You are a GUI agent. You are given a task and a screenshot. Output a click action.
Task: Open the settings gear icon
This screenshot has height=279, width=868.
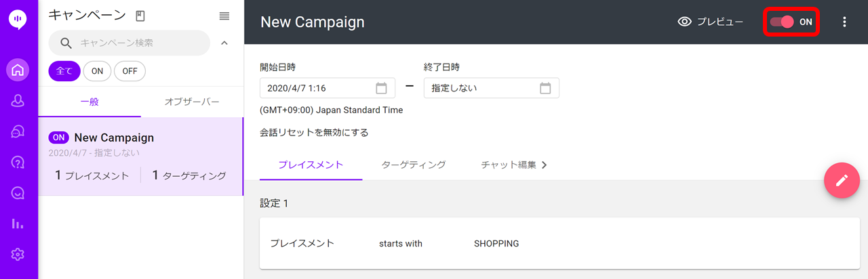click(18, 255)
